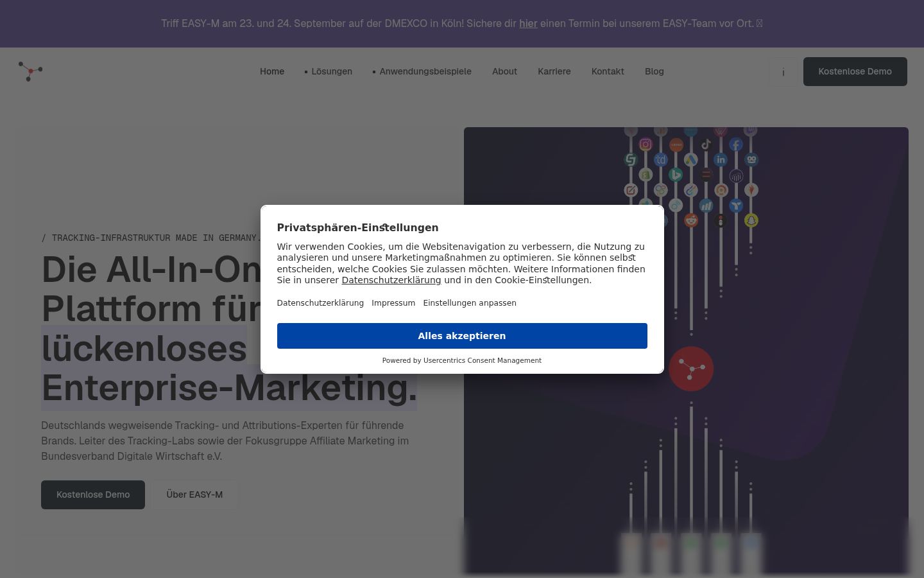This screenshot has width=924, height=578.
Task: Expand the Lösungen navigation menu
Action: pyautogui.click(x=328, y=71)
